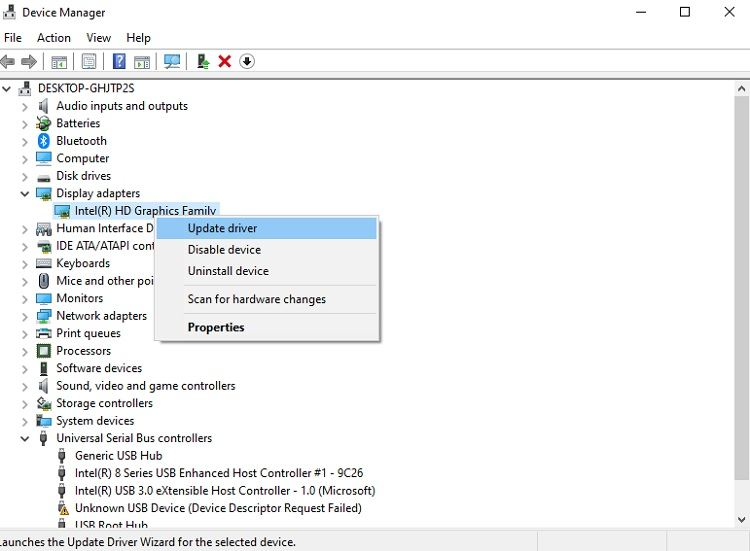Expand the Audio inputs and outputs node
Screen dimensions: 750x551
click(25, 106)
